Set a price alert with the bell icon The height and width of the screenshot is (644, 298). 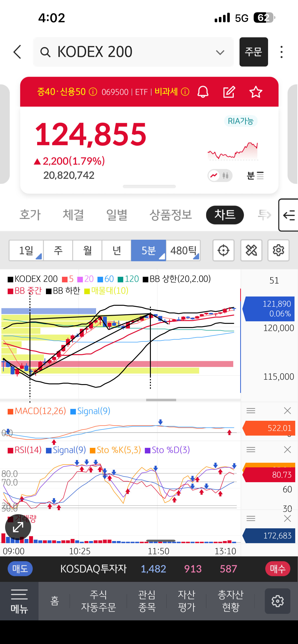pos(203,92)
